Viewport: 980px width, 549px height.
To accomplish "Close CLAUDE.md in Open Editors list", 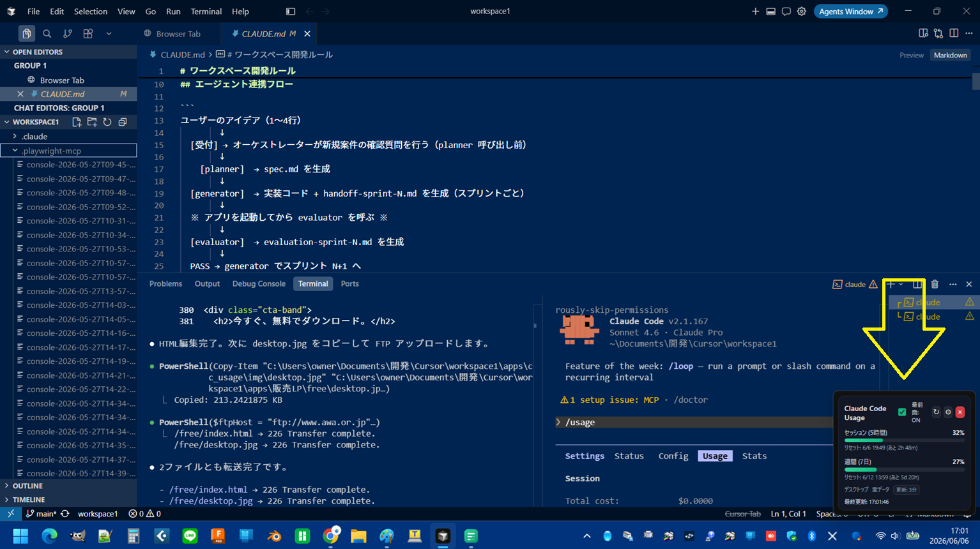I will (x=20, y=94).
